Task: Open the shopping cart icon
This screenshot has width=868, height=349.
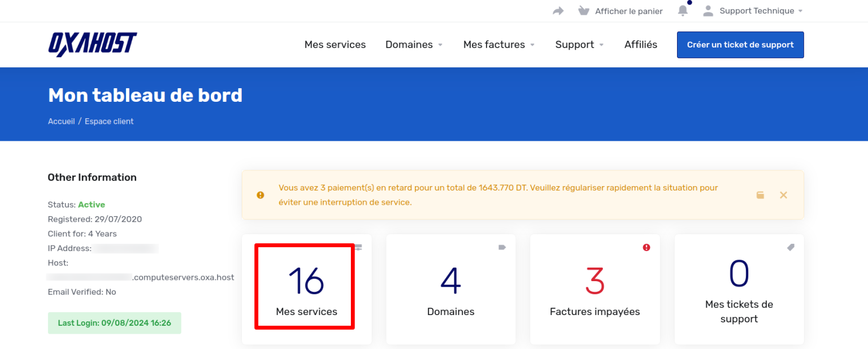Action: [x=583, y=10]
